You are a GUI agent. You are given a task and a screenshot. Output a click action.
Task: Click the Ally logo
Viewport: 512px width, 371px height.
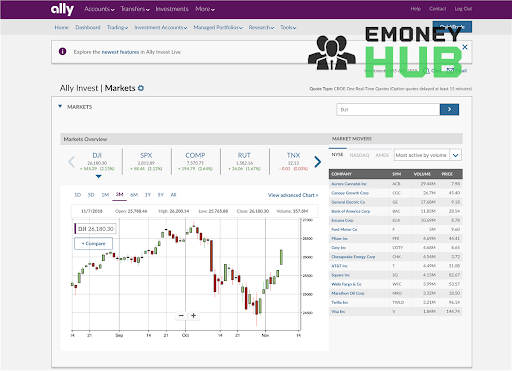tap(62, 9)
